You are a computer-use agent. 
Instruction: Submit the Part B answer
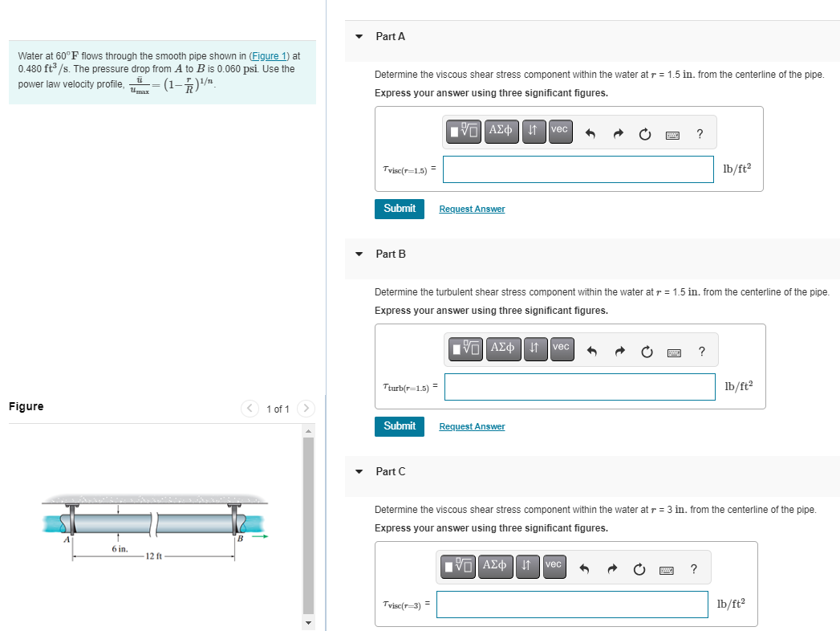tap(400, 427)
